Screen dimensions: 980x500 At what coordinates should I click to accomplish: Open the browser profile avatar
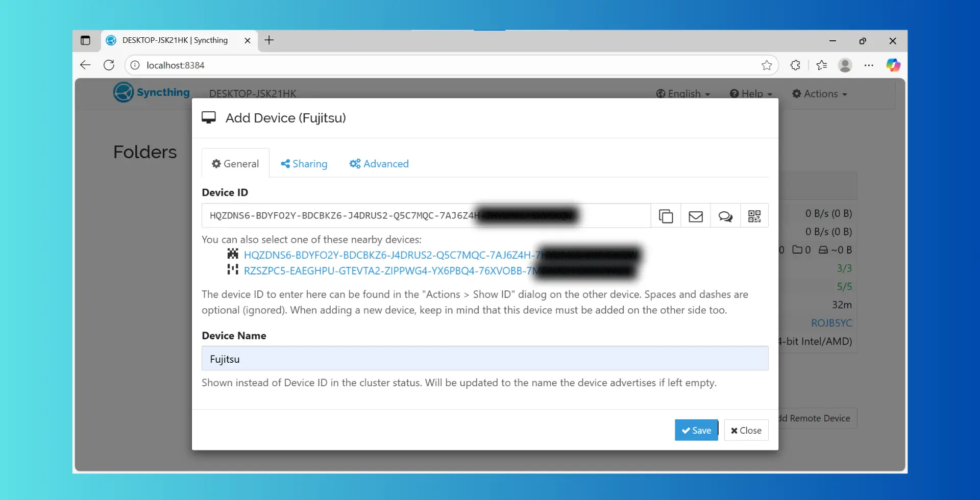(x=845, y=65)
